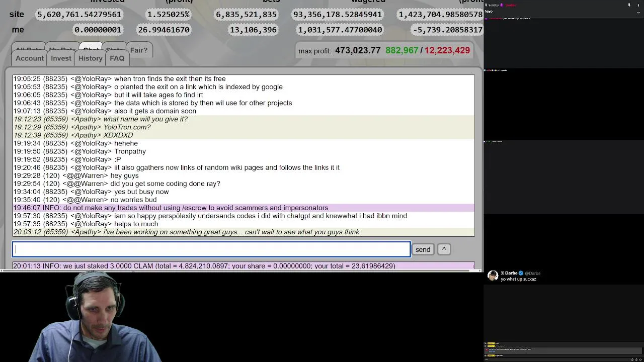Switch to the Invest tab

pos(61,58)
